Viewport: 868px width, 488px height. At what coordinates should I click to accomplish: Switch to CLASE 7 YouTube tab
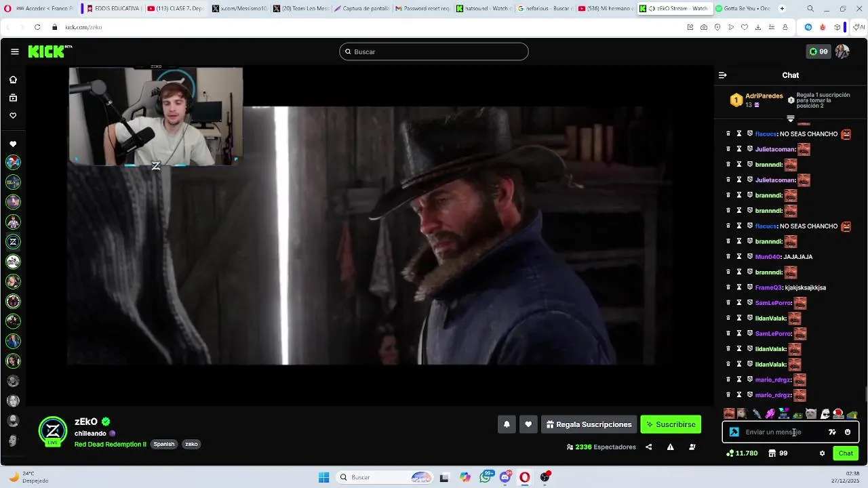(175, 9)
